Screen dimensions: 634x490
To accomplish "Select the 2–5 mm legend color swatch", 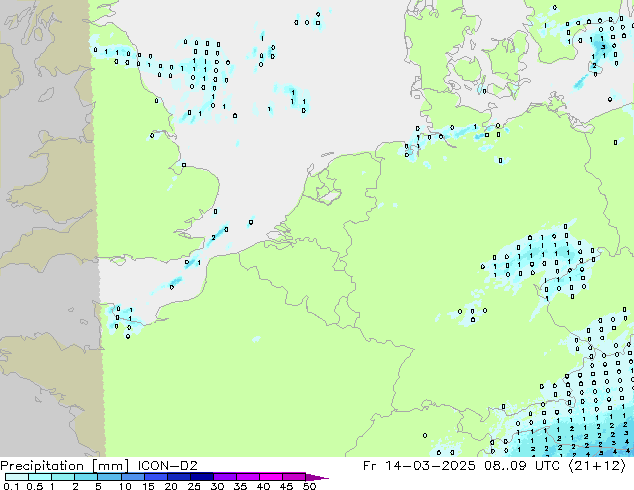I will (x=86, y=477).
